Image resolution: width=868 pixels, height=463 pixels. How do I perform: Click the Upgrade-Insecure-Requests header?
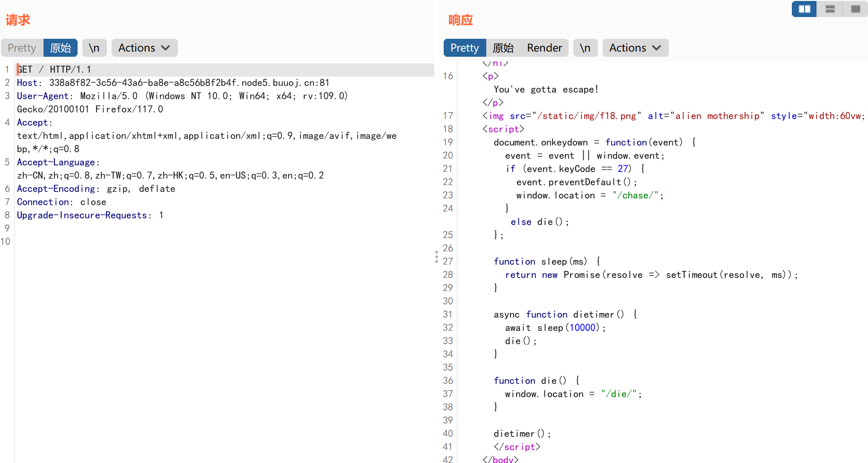pyautogui.click(x=90, y=215)
